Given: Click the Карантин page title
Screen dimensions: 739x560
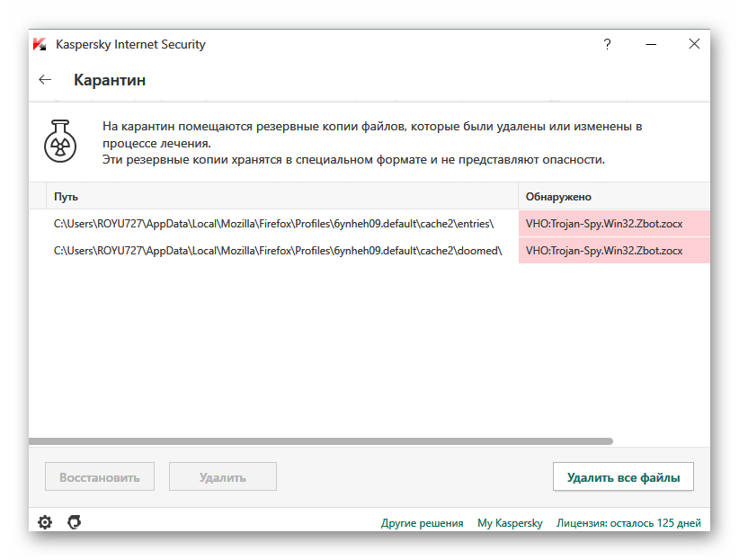Looking at the screenshot, I should click(110, 80).
